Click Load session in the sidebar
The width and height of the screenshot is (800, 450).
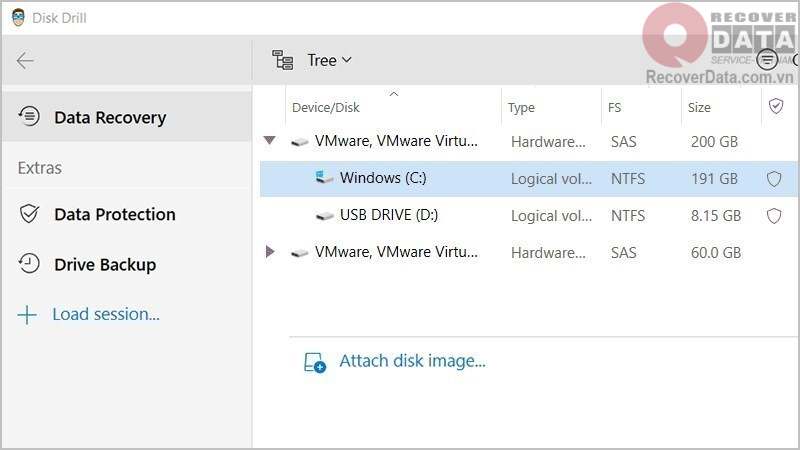tap(105, 314)
